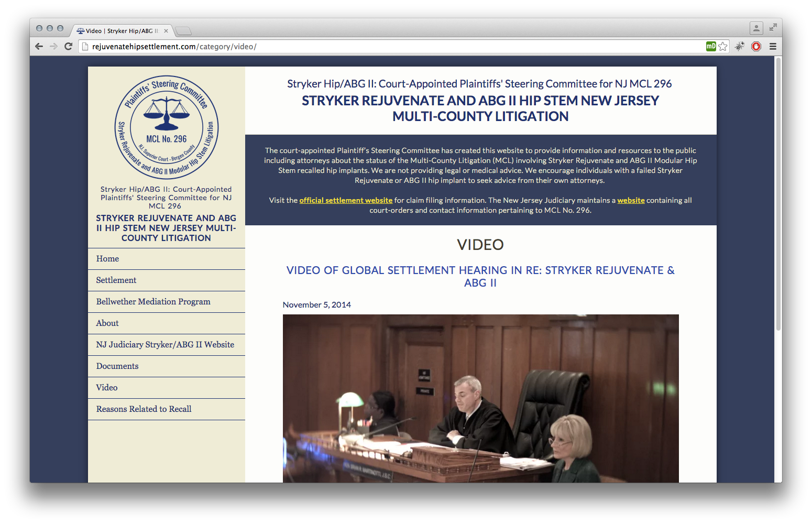Click the forward navigation arrow
This screenshot has height=524, width=812.
pyautogui.click(x=54, y=46)
